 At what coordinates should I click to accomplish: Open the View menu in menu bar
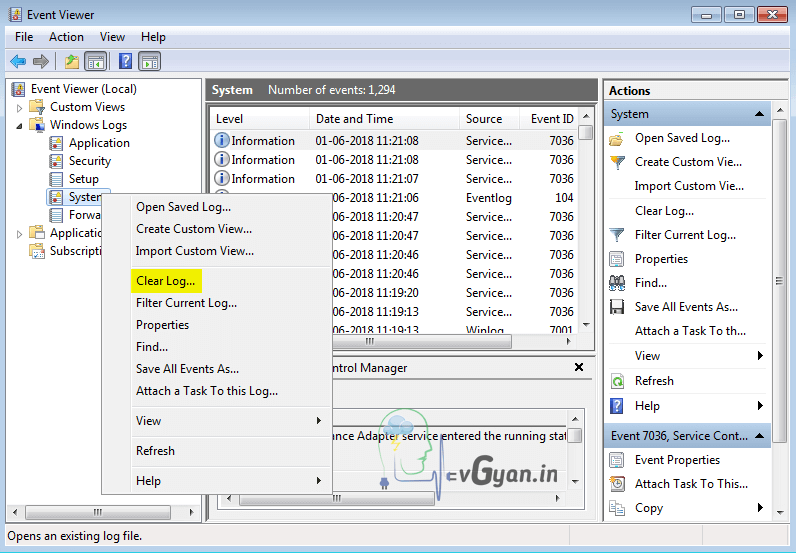[112, 37]
